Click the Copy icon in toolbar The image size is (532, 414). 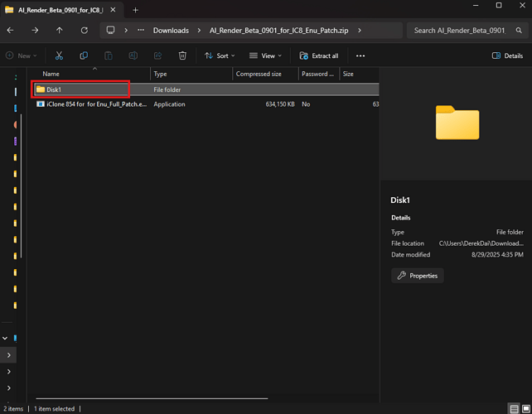pos(84,55)
